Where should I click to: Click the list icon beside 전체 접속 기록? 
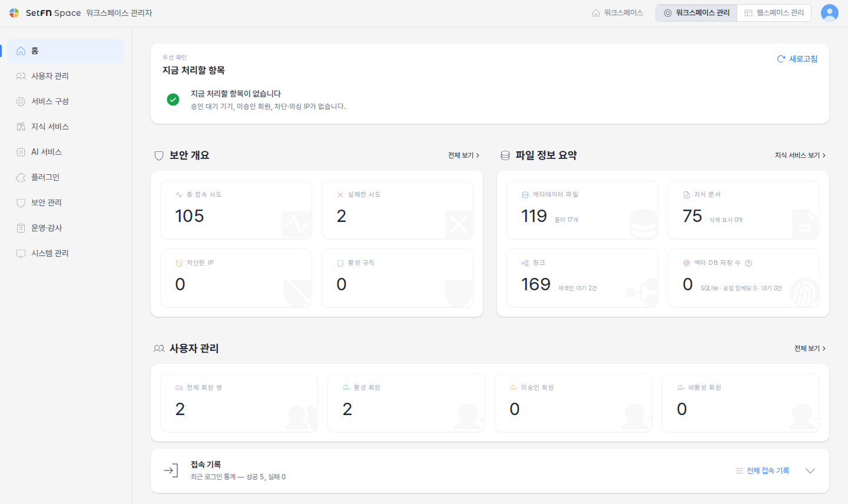coord(739,471)
